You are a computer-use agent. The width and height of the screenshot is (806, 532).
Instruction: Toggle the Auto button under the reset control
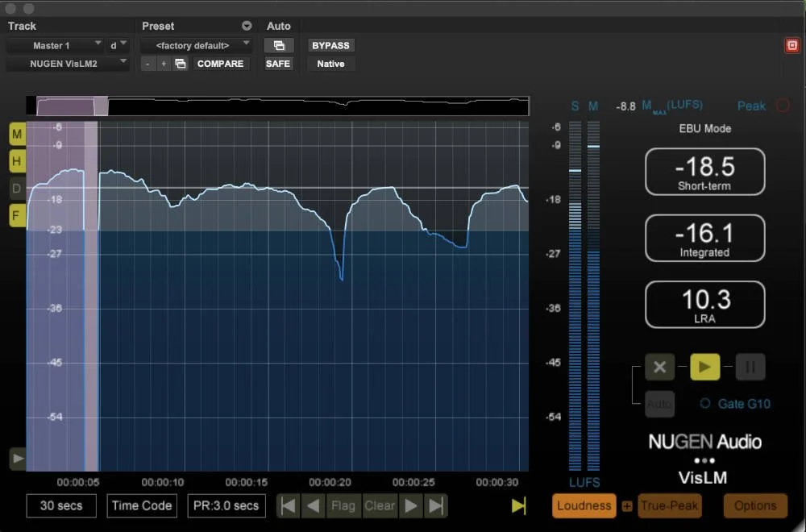coord(660,404)
